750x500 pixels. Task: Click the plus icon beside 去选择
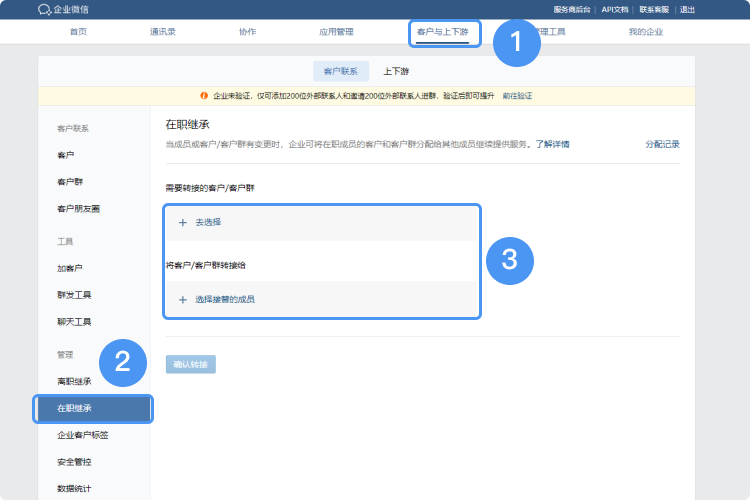pyautogui.click(x=182, y=222)
